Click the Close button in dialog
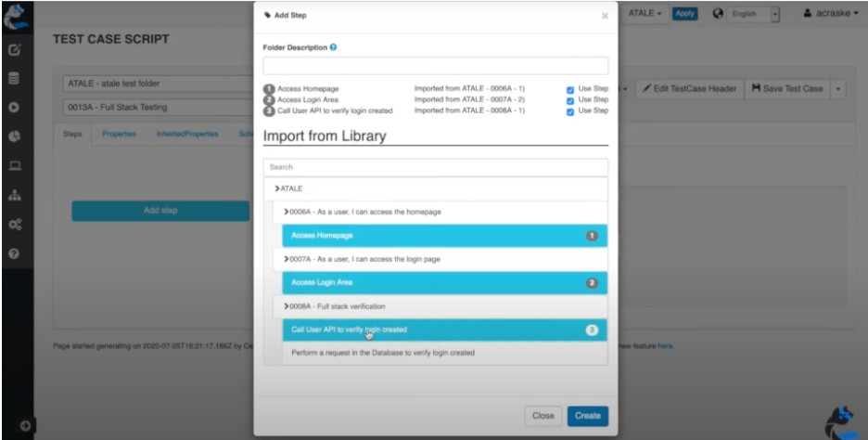 pyautogui.click(x=543, y=416)
